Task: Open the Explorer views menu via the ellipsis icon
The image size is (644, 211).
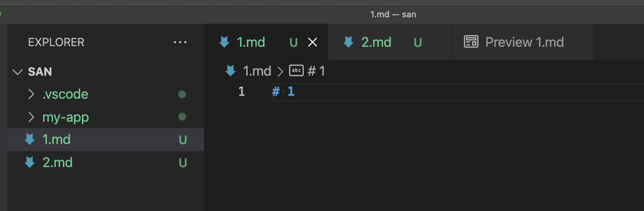Action: click(180, 42)
